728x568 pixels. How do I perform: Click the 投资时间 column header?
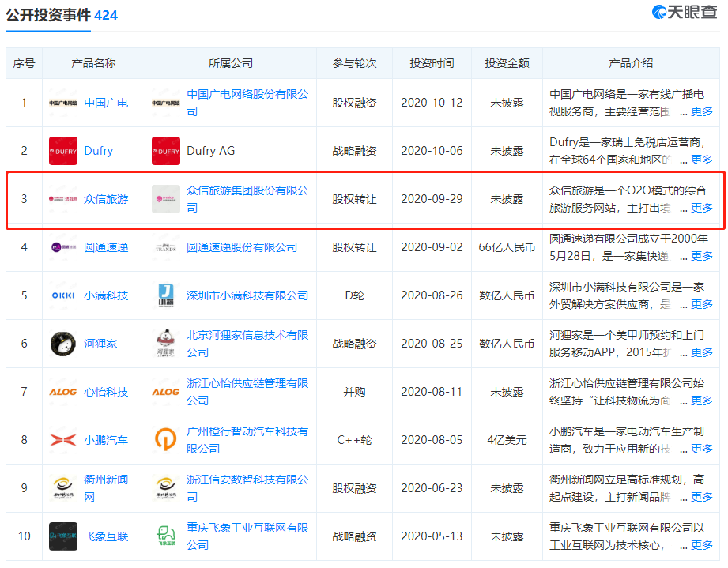432,63
